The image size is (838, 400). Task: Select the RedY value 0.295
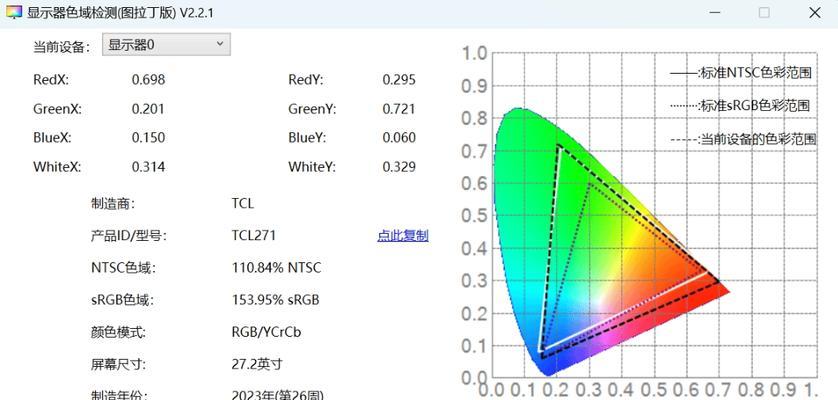click(x=399, y=80)
